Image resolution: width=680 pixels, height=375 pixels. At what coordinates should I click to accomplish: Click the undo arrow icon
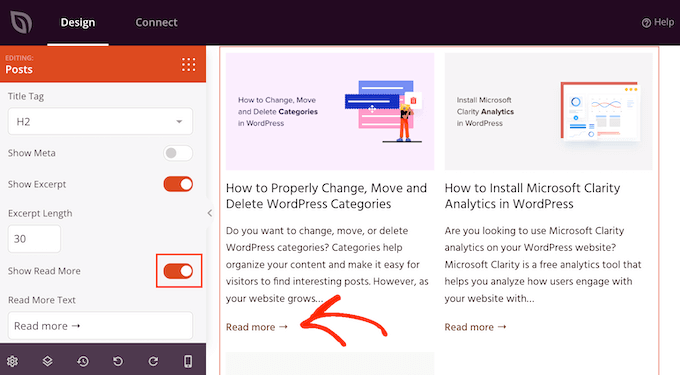[x=118, y=361]
